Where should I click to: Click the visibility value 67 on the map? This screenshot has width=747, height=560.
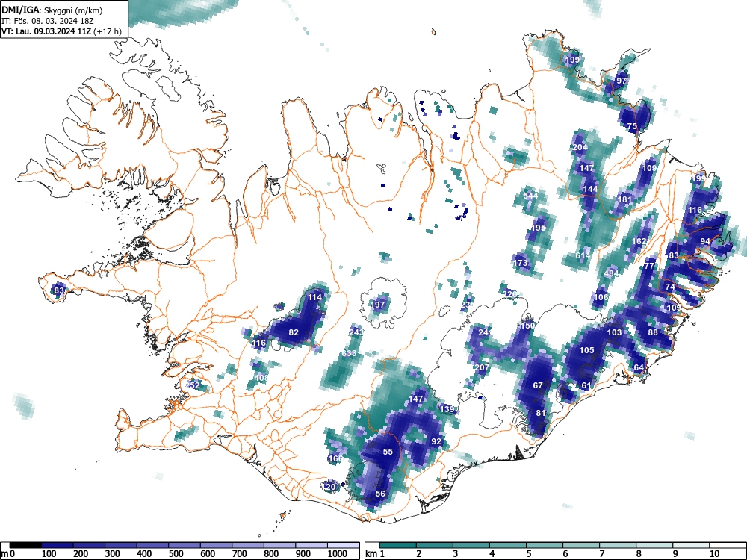pyautogui.click(x=538, y=386)
